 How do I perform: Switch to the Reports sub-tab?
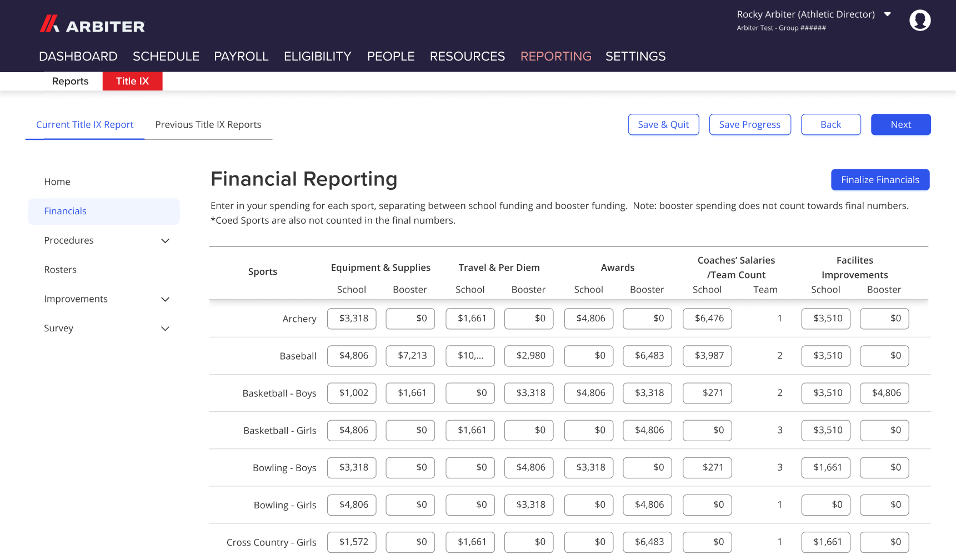[x=70, y=81]
